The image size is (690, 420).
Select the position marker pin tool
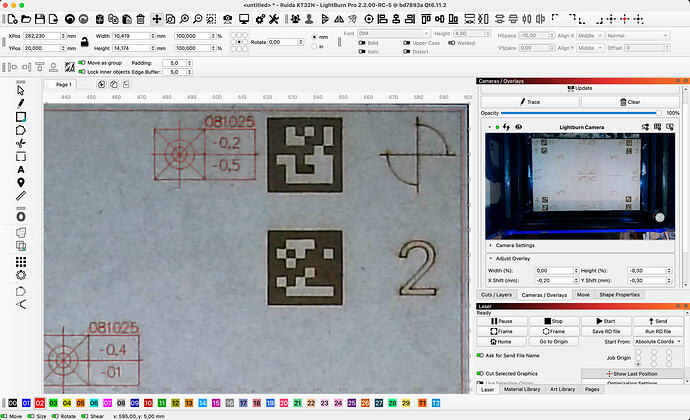pos(21,182)
